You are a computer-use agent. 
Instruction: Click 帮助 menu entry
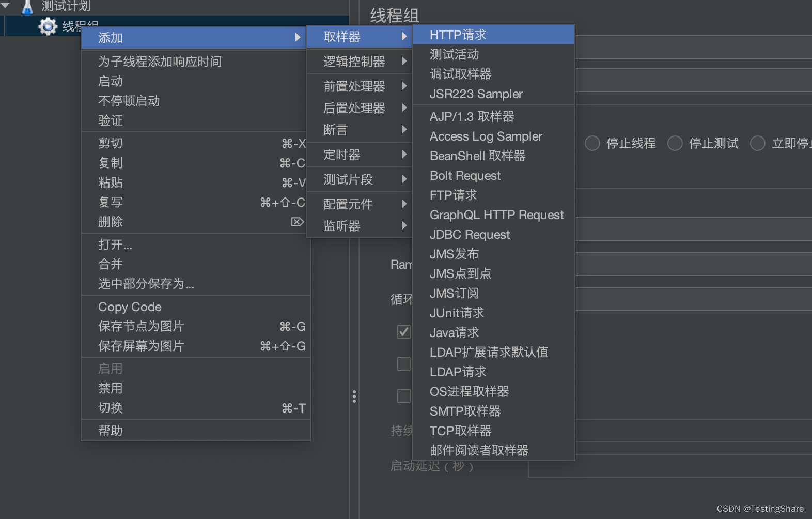196,431
